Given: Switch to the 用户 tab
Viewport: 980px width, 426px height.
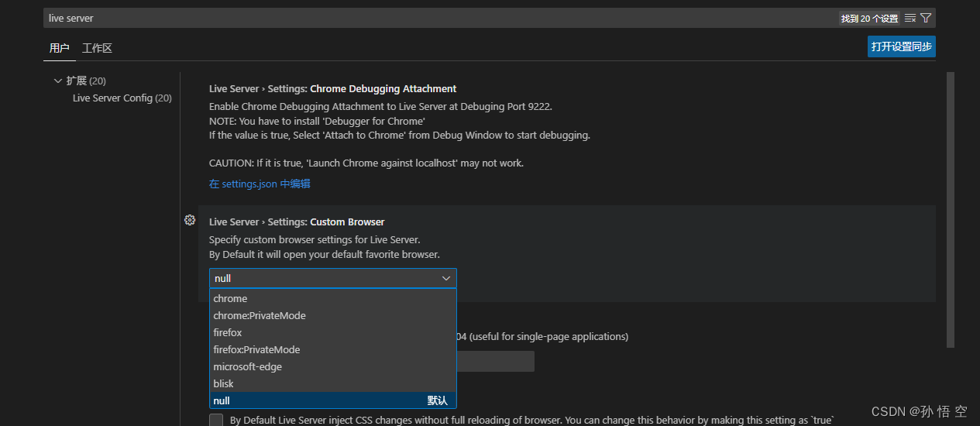Looking at the screenshot, I should 59,48.
